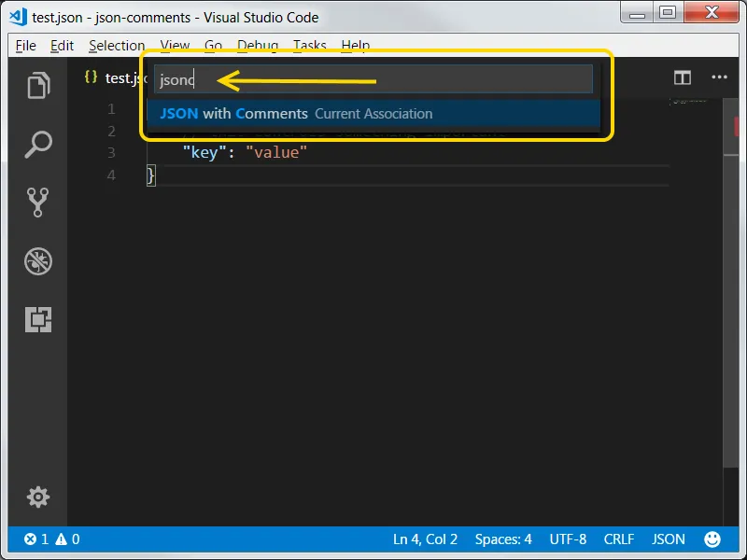Click Ln 4, Col 2 in status bar
Screen dimensions: 747x560
425,539
